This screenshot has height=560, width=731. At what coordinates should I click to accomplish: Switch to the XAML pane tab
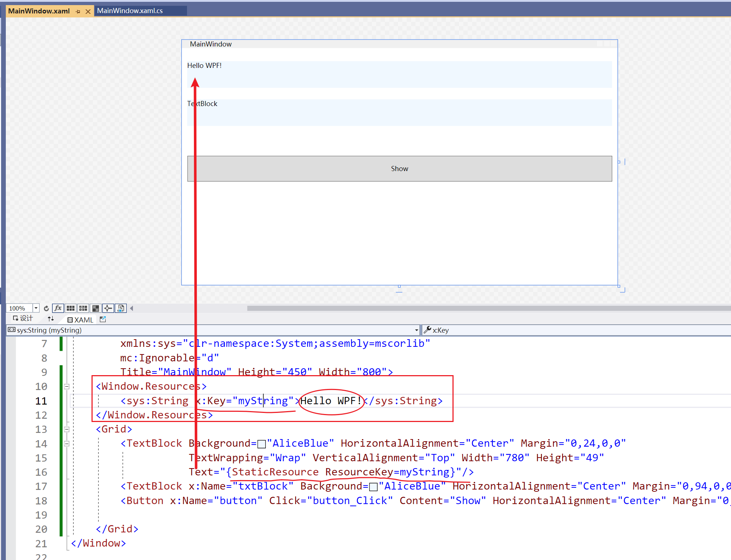pos(81,320)
